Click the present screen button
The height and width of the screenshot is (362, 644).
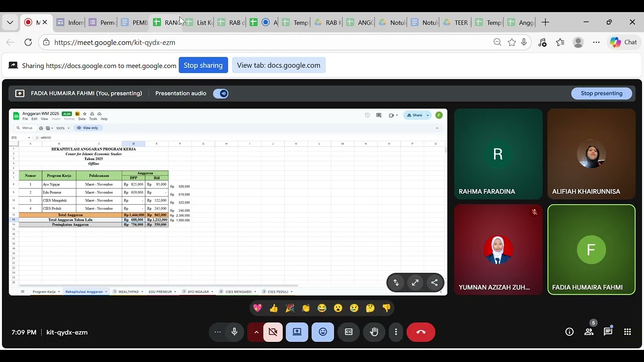[x=297, y=332]
